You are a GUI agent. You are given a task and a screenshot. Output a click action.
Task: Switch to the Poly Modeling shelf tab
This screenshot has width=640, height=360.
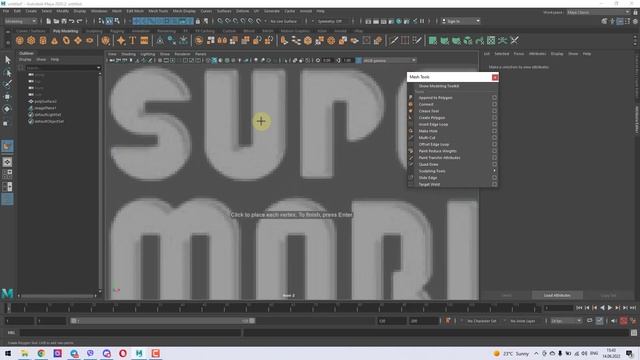point(65,31)
